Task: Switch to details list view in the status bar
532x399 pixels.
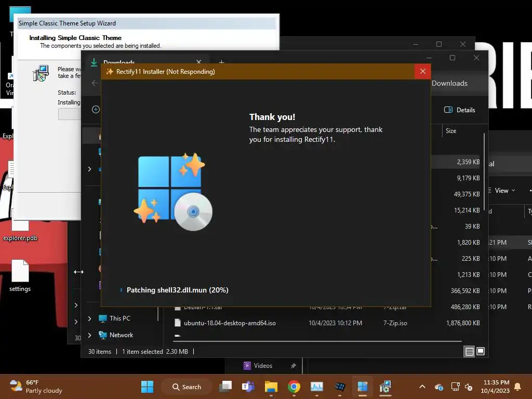Action: coord(469,352)
